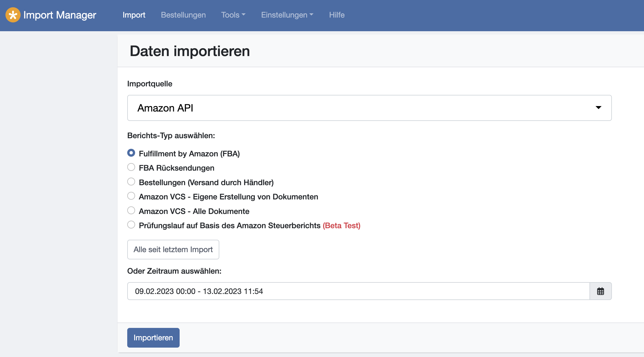This screenshot has width=644, height=357.
Task: Click the Importieren button
Action: click(x=153, y=338)
